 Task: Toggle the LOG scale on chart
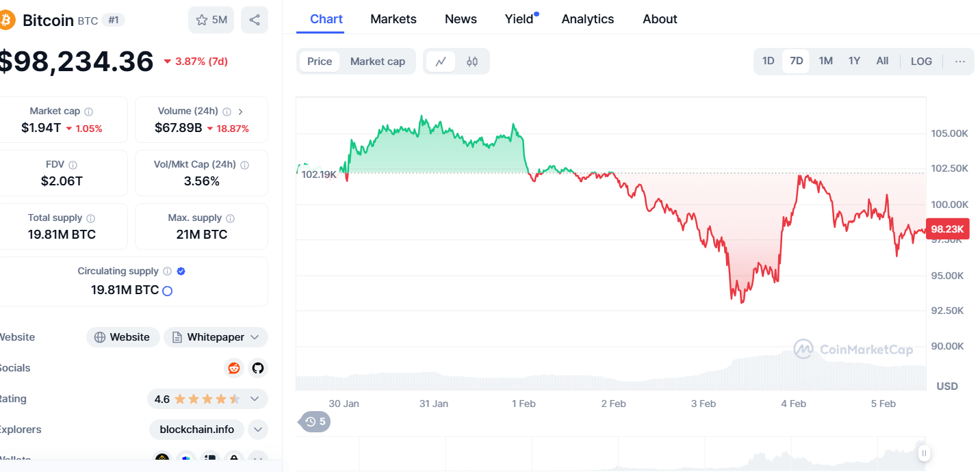pyautogui.click(x=921, y=62)
